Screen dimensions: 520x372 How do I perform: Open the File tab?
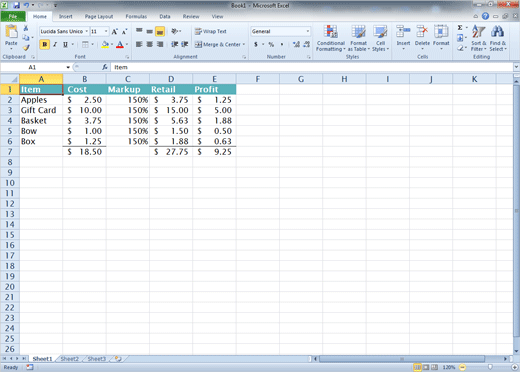click(13, 16)
